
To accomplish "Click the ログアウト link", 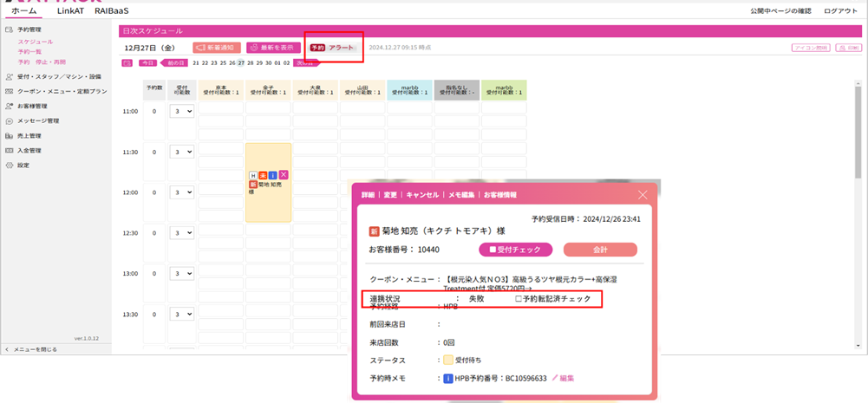I will click(x=841, y=10).
